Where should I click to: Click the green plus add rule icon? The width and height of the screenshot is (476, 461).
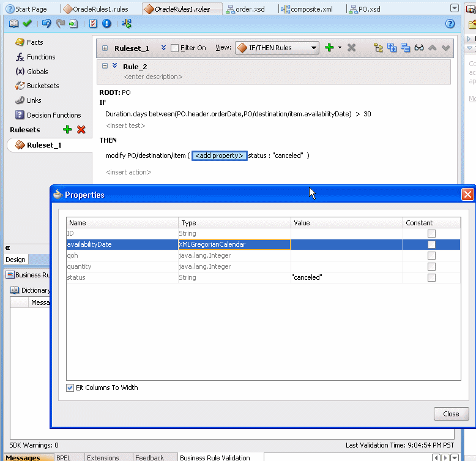tap(329, 47)
